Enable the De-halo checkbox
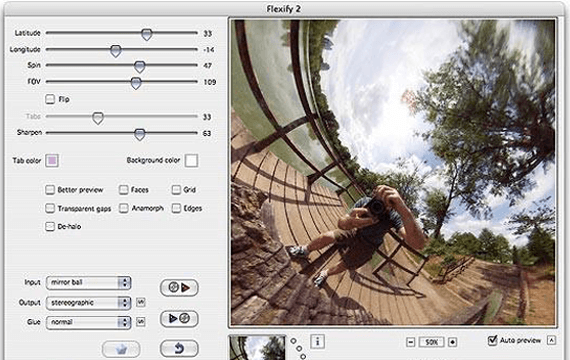The image size is (570, 360). point(50,226)
